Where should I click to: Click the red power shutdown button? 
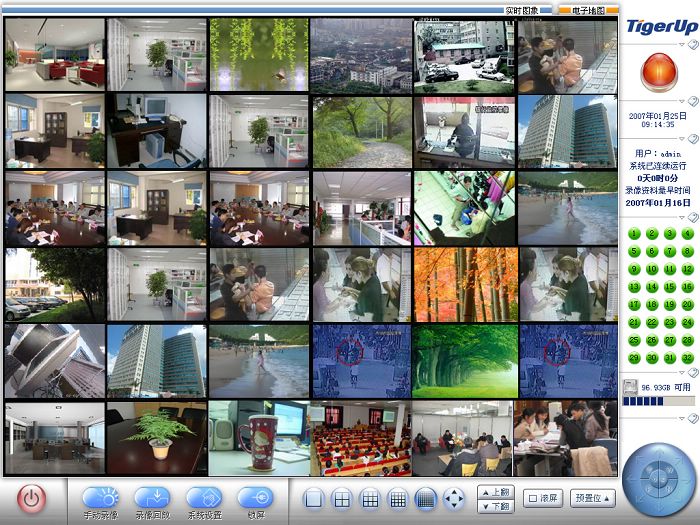click(x=32, y=497)
